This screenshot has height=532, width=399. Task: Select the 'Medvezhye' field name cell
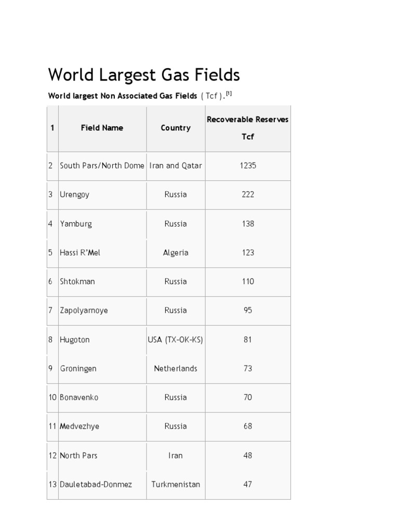coord(79,427)
